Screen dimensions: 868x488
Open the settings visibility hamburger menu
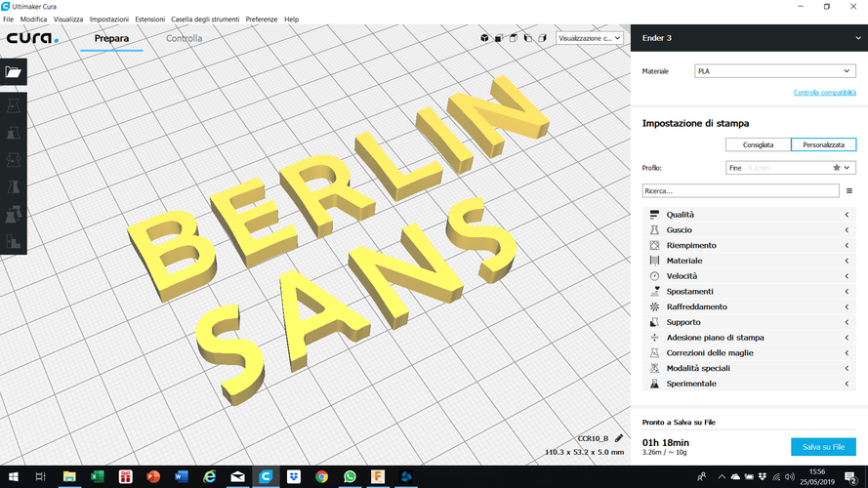(x=849, y=191)
